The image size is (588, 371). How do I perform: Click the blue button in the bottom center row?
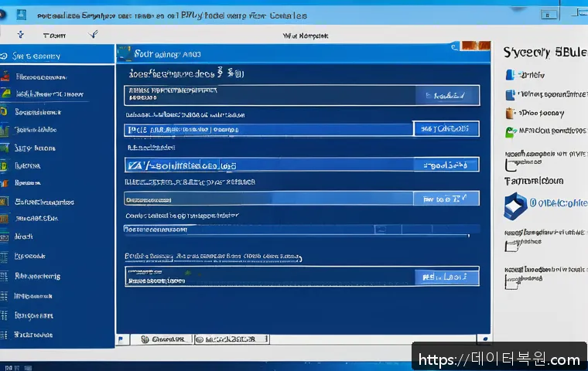(x=446, y=277)
